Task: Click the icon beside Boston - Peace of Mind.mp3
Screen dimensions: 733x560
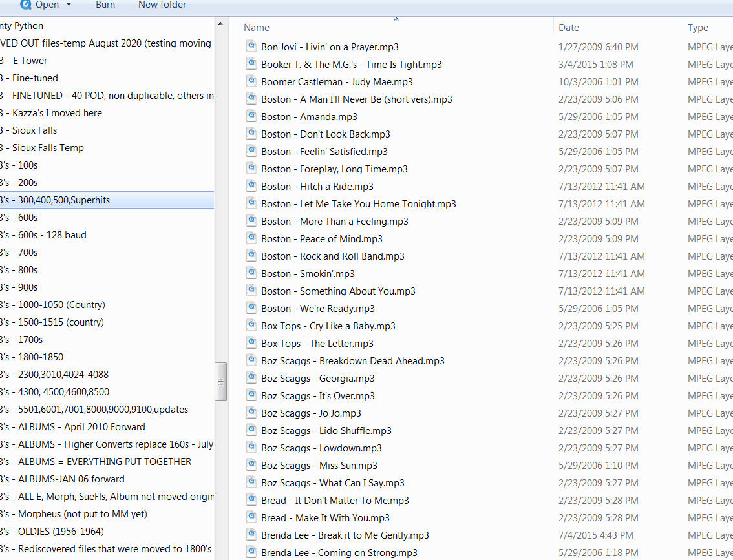Action: (251, 238)
